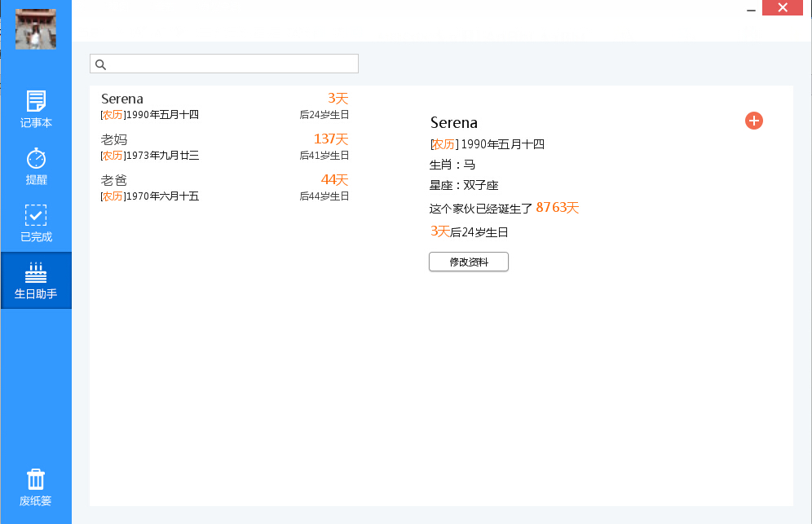Click the red plus add birthday icon
The image size is (812, 524).
pos(754,121)
